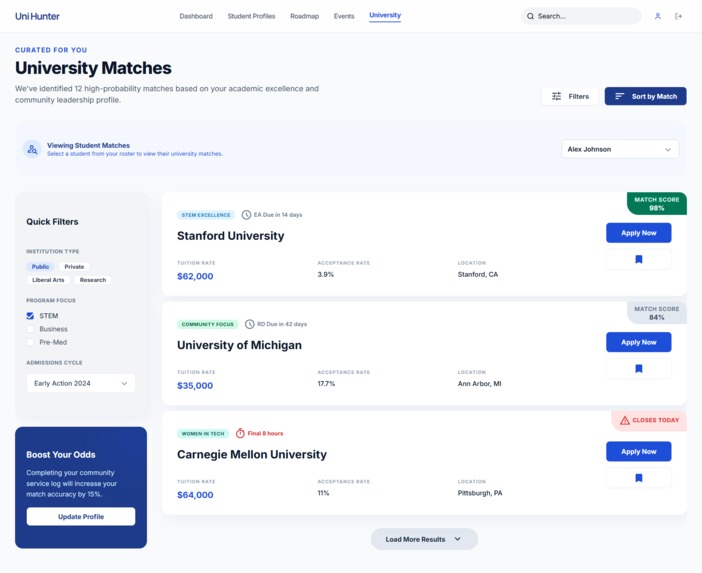
Task: Go to Student Profiles tab
Action: pos(251,16)
